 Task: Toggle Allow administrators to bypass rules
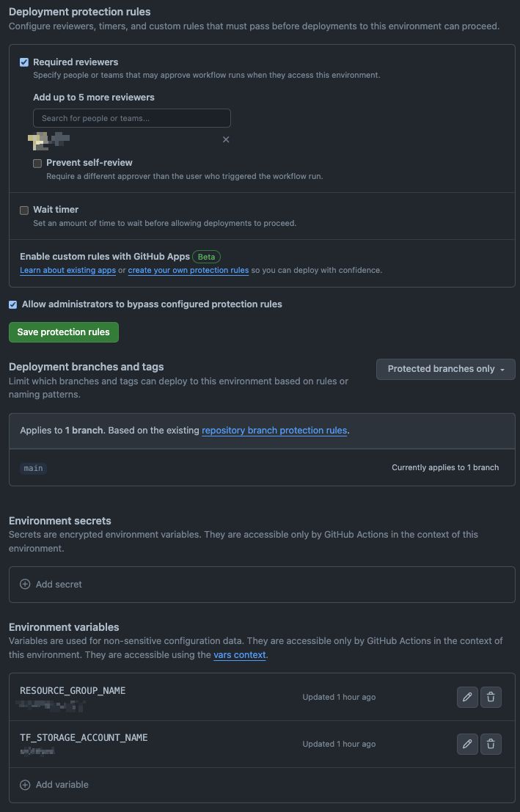[x=12, y=304]
